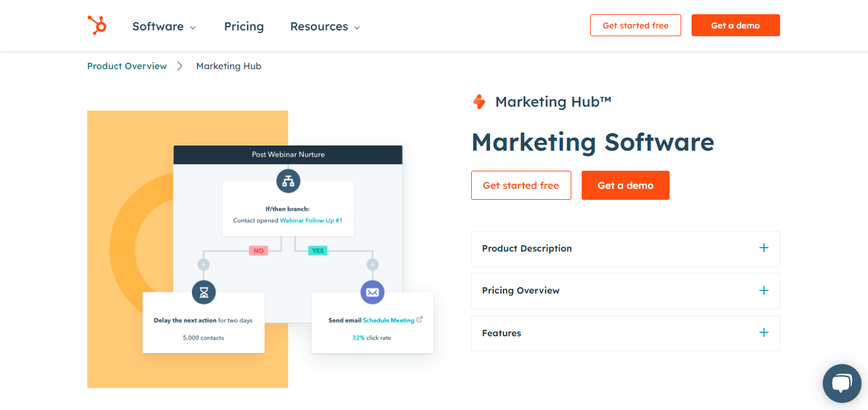Image resolution: width=868 pixels, height=410 pixels.
Task: Open the live chat bubble widget
Action: point(842,383)
